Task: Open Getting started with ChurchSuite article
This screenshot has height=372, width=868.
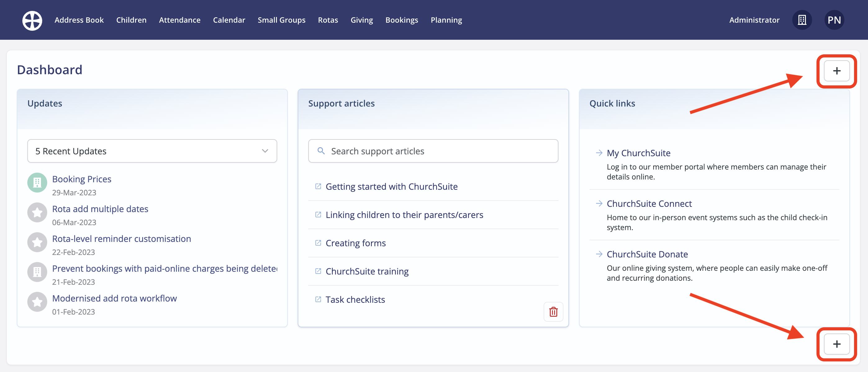Action: point(391,186)
